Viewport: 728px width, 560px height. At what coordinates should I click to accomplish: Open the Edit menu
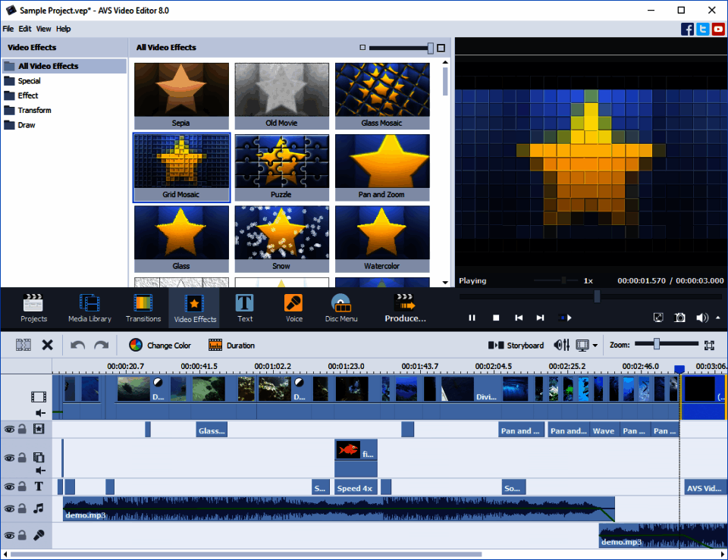coord(25,29)
